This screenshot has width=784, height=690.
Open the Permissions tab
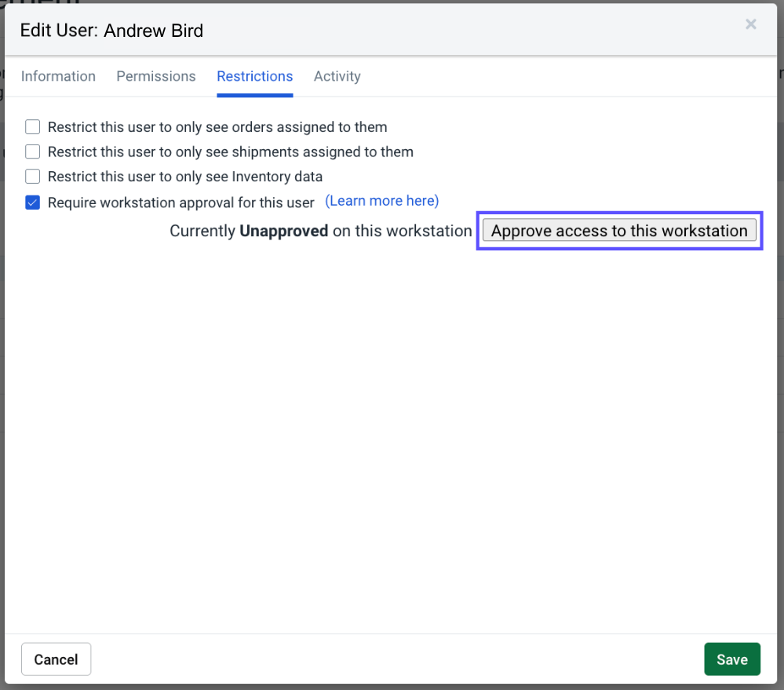(x=155, y=76)
